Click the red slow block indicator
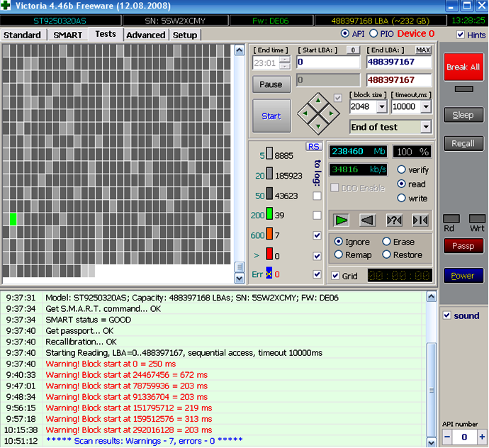489x448 pixels. click(x=269, y=254)
